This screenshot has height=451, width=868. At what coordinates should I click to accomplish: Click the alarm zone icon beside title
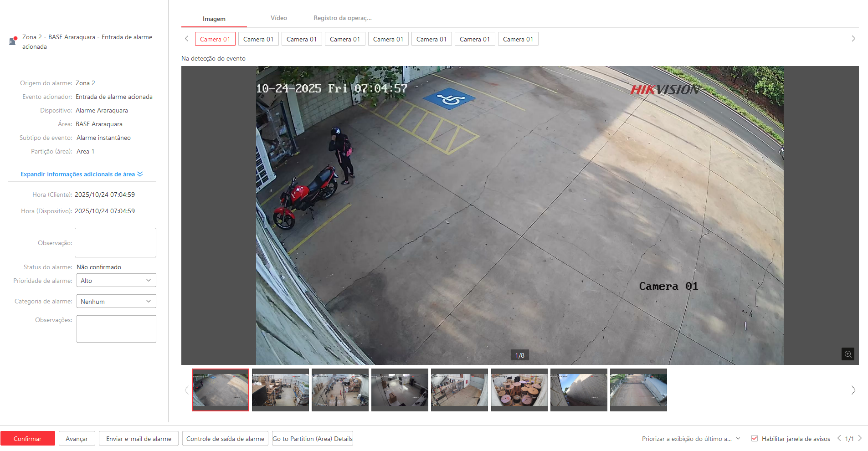(13, 41)
